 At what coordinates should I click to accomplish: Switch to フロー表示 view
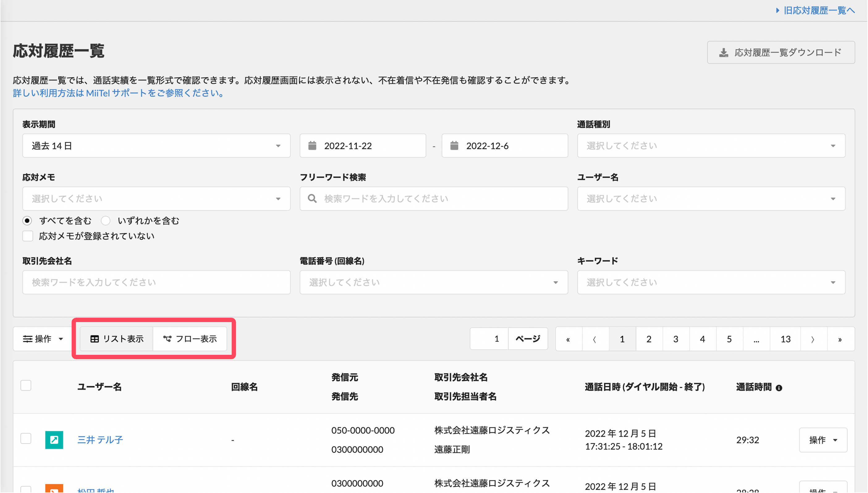point(190,339)
